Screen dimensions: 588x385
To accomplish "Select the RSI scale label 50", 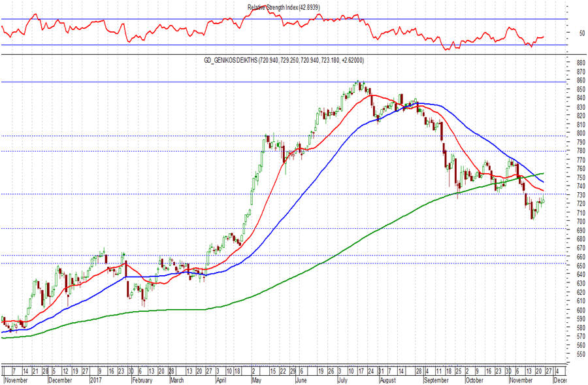I will (581, 33).
